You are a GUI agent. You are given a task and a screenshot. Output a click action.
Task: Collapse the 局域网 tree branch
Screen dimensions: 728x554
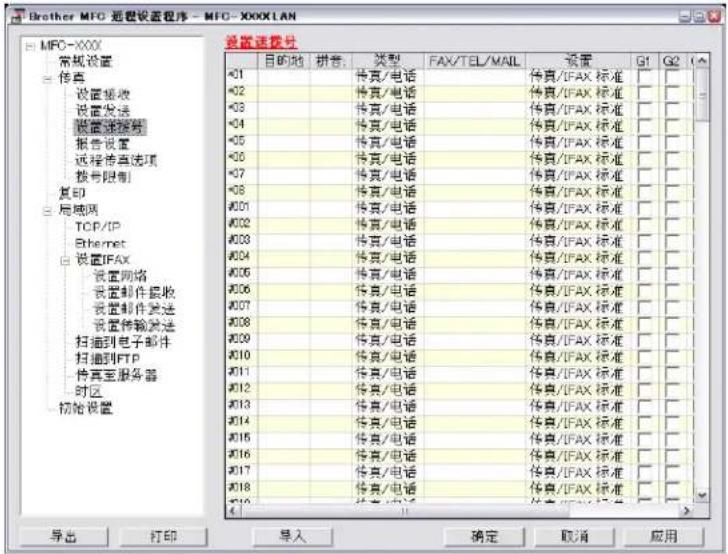coord(47,211)
